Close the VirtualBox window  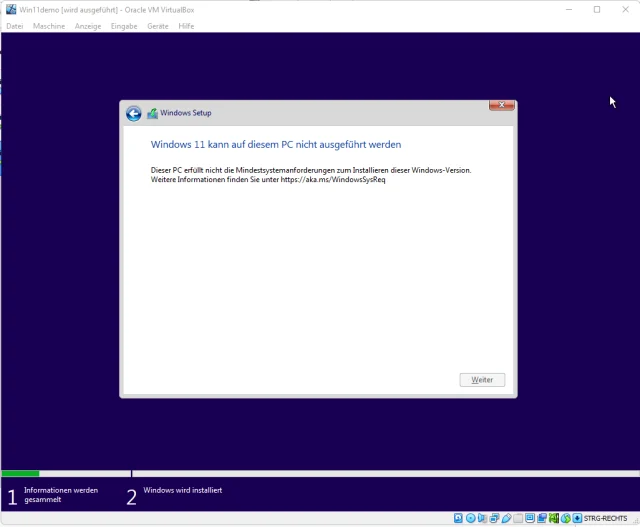coord(625,9)
